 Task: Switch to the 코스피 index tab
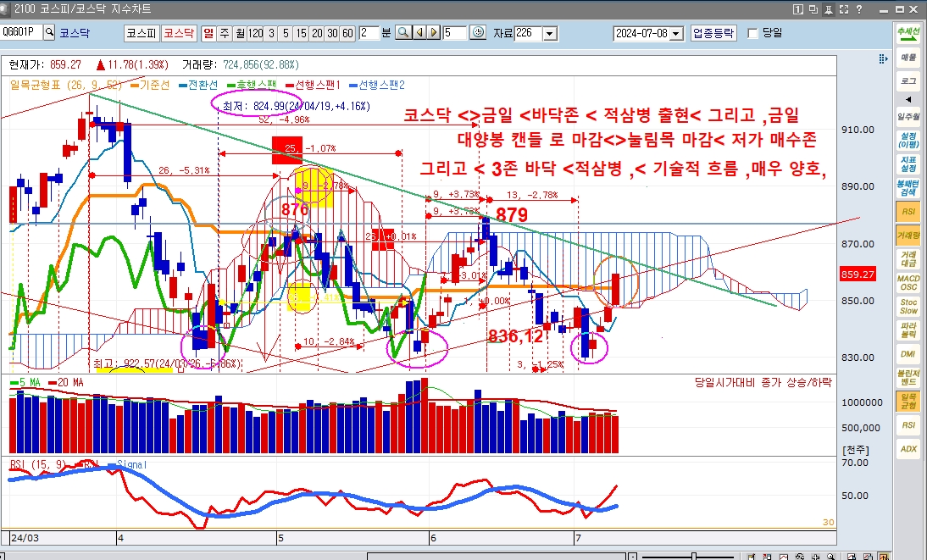[x=141, y=33]
